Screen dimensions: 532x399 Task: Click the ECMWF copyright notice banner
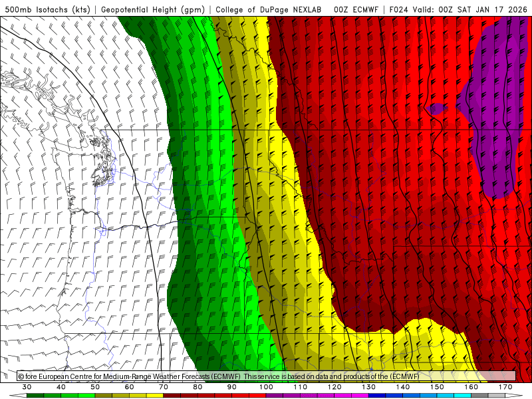(267, 376)
